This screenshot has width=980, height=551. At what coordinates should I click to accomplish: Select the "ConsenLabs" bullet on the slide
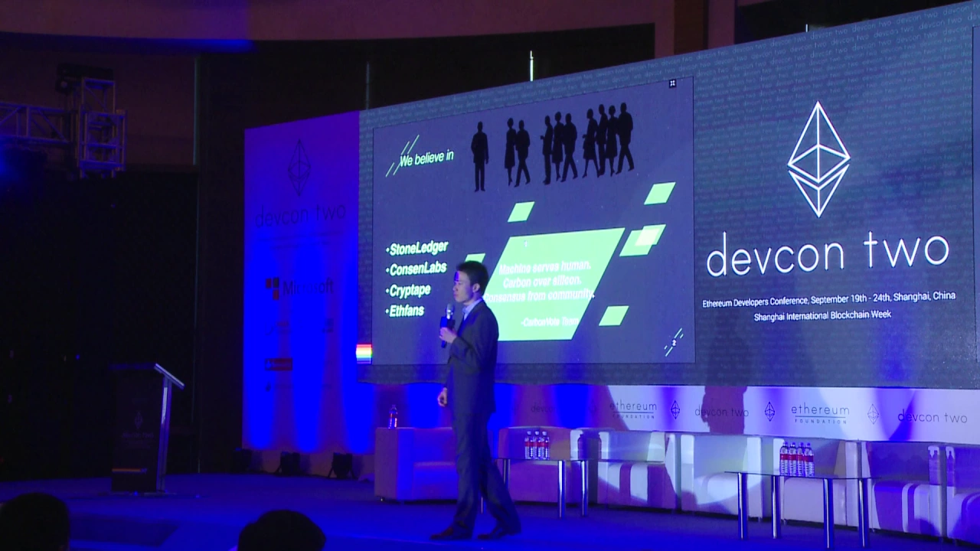[x=418, y=269]
